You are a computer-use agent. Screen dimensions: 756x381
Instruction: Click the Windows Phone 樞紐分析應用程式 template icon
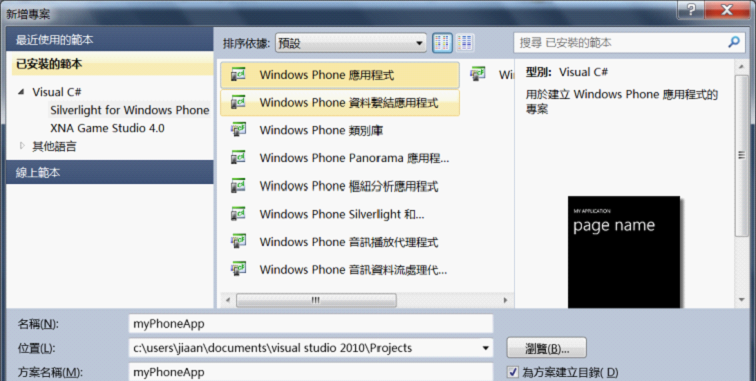238,186
